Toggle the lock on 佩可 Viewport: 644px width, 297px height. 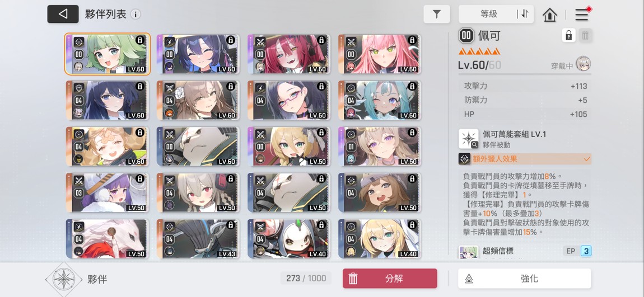coord(568,35)
